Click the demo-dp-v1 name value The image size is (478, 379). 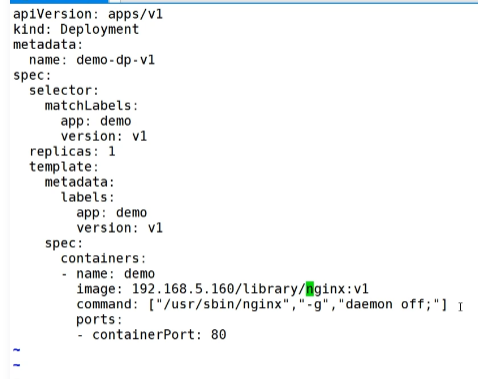[115, 60]
